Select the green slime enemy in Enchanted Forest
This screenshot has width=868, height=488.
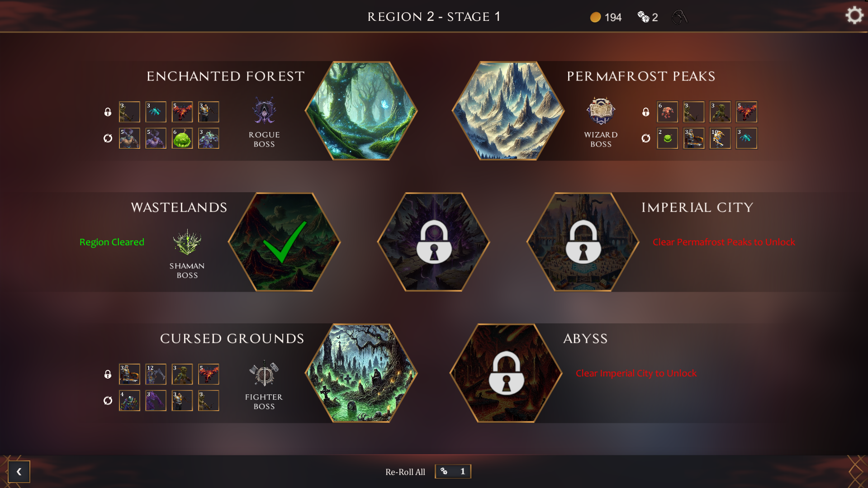point(182,138)
